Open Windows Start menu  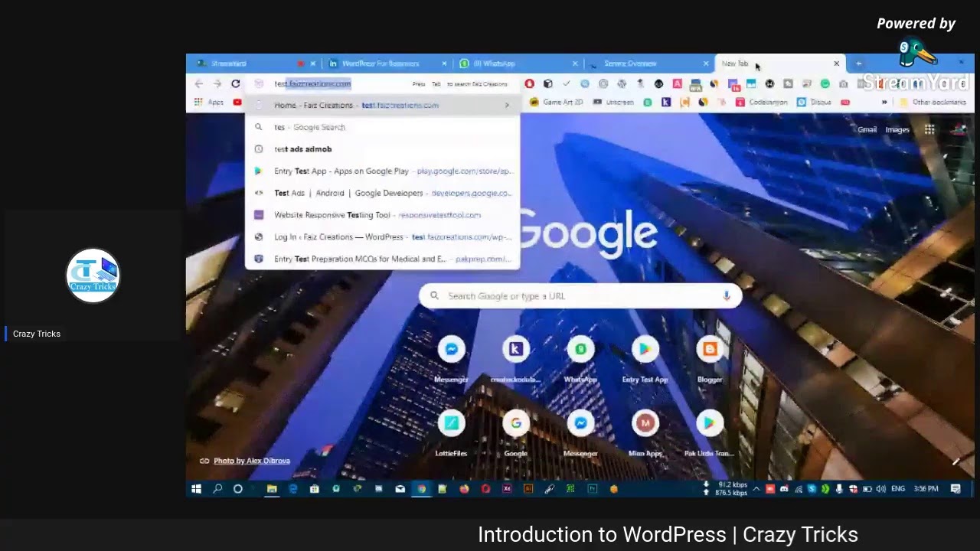tap(196, 489)
